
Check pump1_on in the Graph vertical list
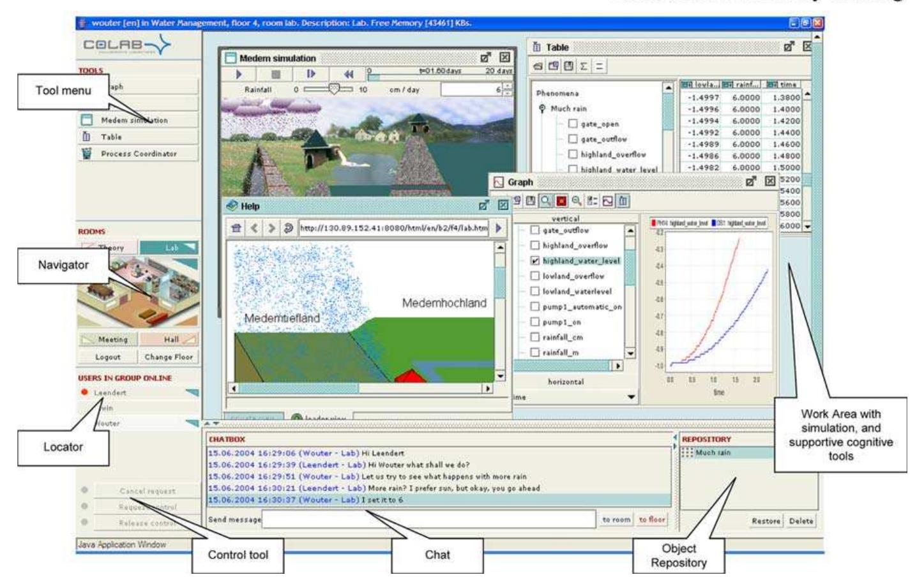tap(535, 322)
